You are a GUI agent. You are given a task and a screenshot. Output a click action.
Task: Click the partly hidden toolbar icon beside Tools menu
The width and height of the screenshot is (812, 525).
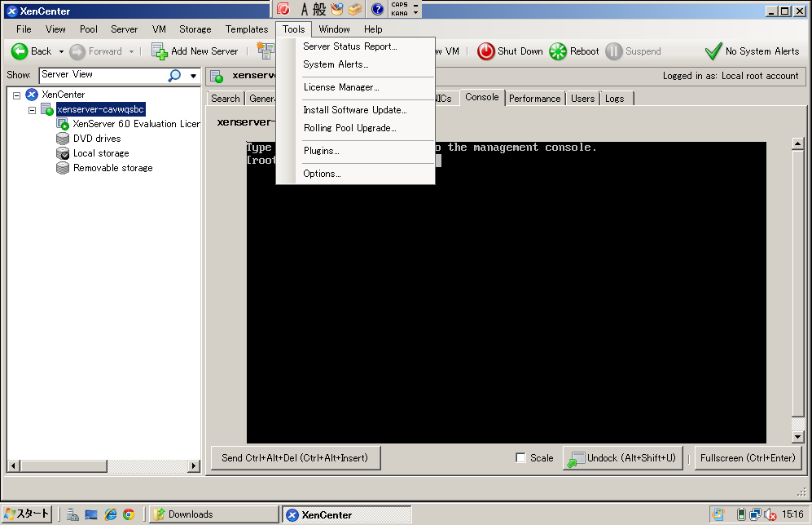[x=266, y=51]
